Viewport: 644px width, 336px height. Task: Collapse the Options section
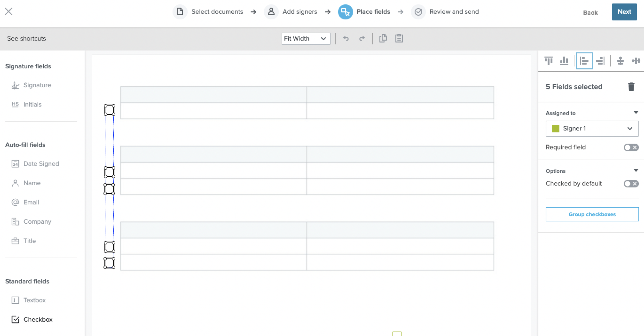coord(636,170)
